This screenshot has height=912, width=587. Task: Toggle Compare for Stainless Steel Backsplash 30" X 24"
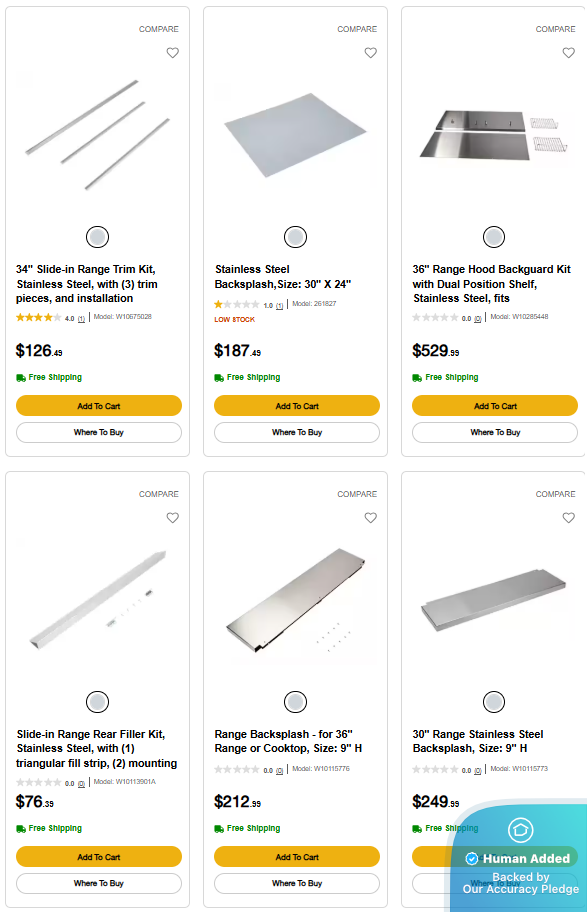[357, 29]
